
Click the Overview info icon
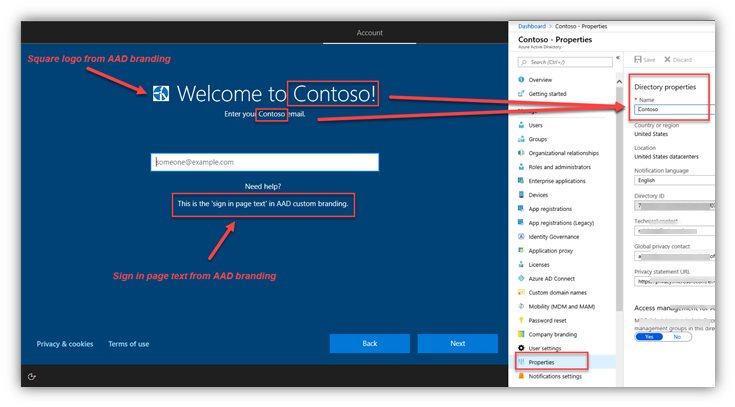click(521, 80)
